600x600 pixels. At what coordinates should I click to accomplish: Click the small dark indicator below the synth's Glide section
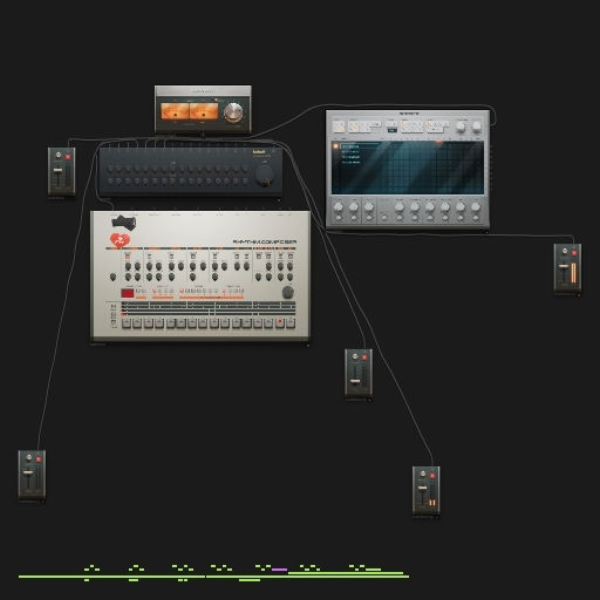(392, 130)
